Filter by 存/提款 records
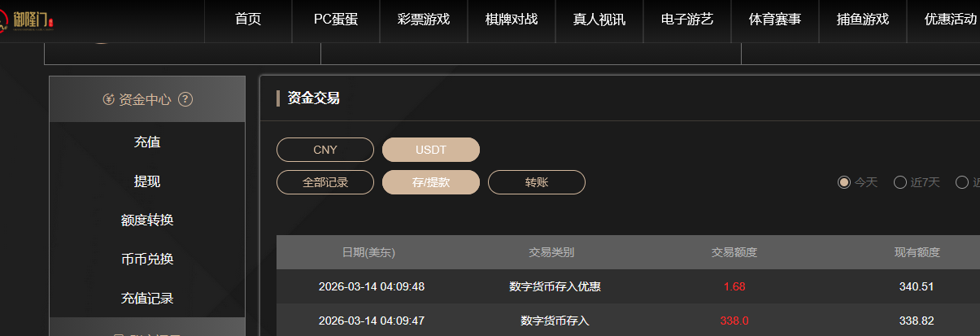 pyautogui.click(x=431, y=182)
